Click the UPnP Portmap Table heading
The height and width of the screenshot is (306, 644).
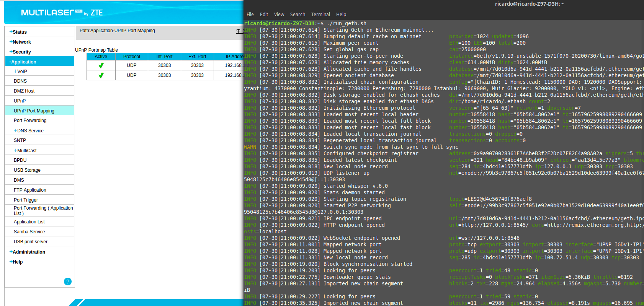point(96,50)
